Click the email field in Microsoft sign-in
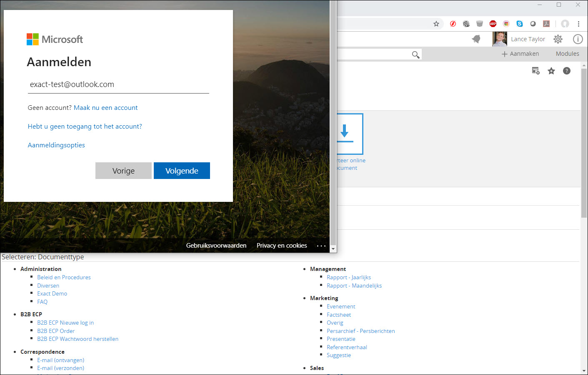588x375 pixels. pyautogui.click(x=118, y=84)
